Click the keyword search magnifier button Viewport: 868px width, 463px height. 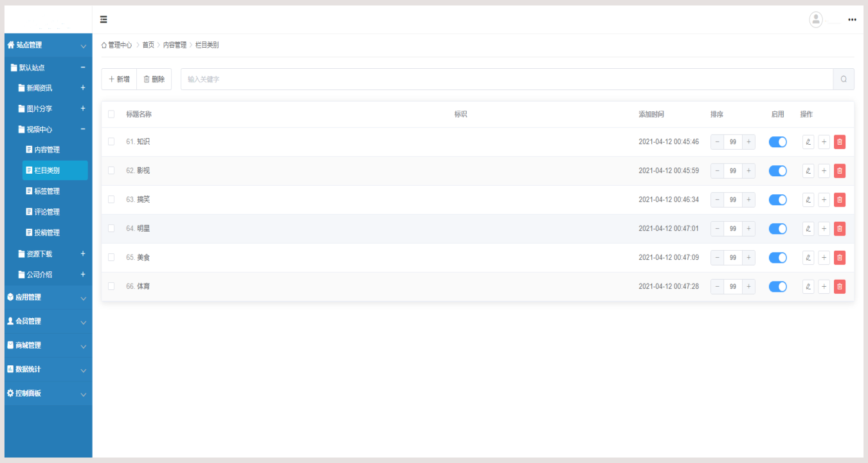point(844,79)
